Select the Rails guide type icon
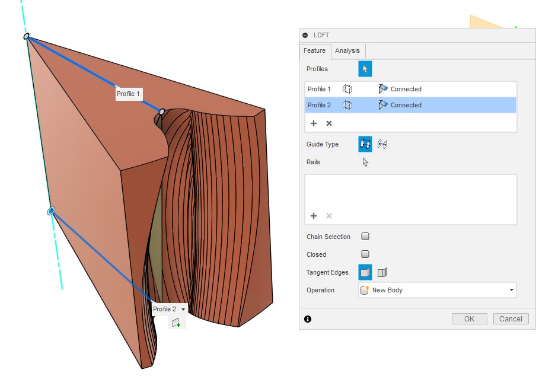 [x=365, y=144]
